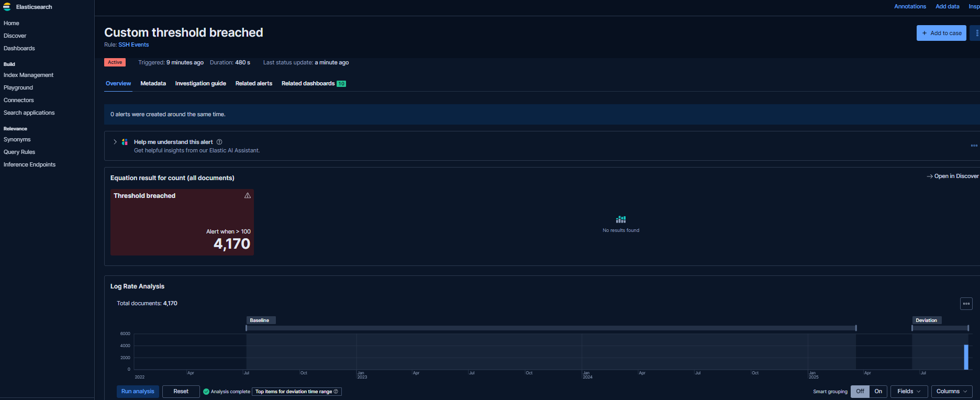Turn Smart grouping On
Image resolution: width=980 pixels, height=400 pixels.
[x=878, y=392]
